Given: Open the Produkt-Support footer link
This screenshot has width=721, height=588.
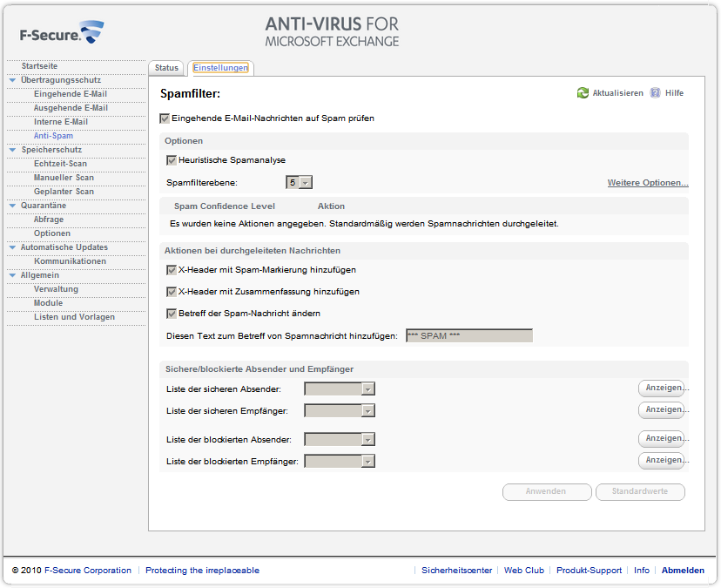Looking at the screenshot, I should [x=589, y=571].
